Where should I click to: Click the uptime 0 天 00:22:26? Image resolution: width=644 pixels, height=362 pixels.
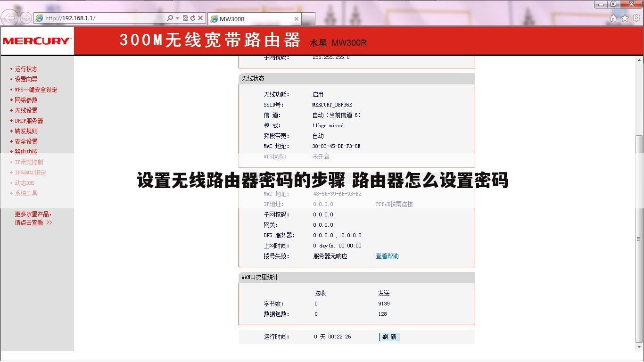[332, 337]
